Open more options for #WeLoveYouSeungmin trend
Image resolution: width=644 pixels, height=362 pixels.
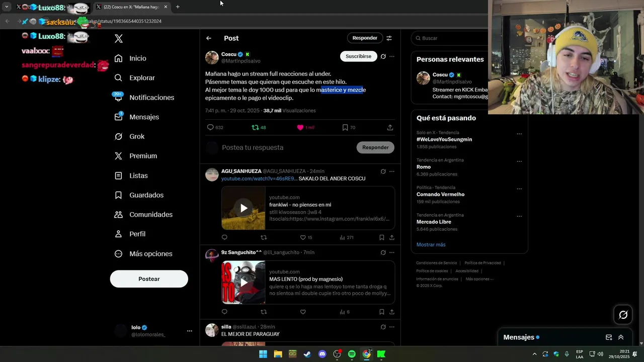(519, 134)
